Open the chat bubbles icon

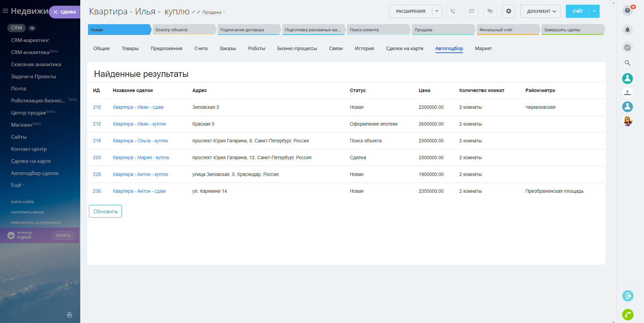click(490, 11)
